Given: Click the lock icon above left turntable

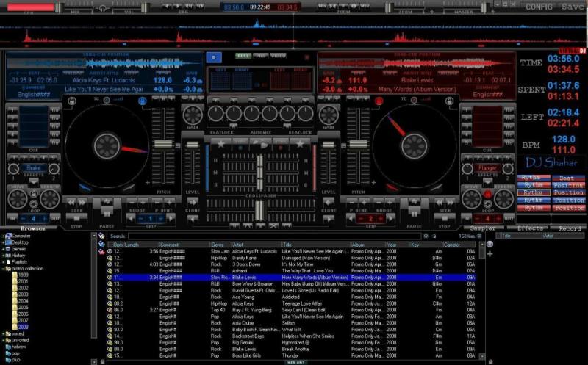Looking at the screenshot, I should pos(71,101).
